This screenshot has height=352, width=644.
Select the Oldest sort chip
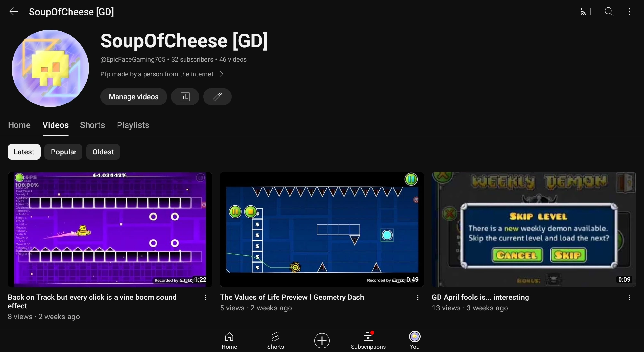pos(103,152)
